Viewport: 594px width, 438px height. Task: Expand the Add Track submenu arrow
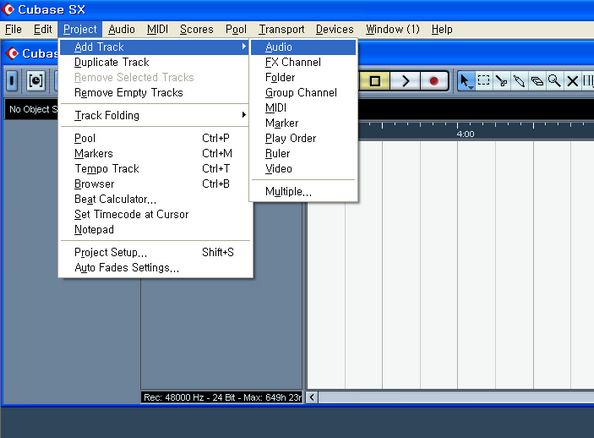(244, 47)
